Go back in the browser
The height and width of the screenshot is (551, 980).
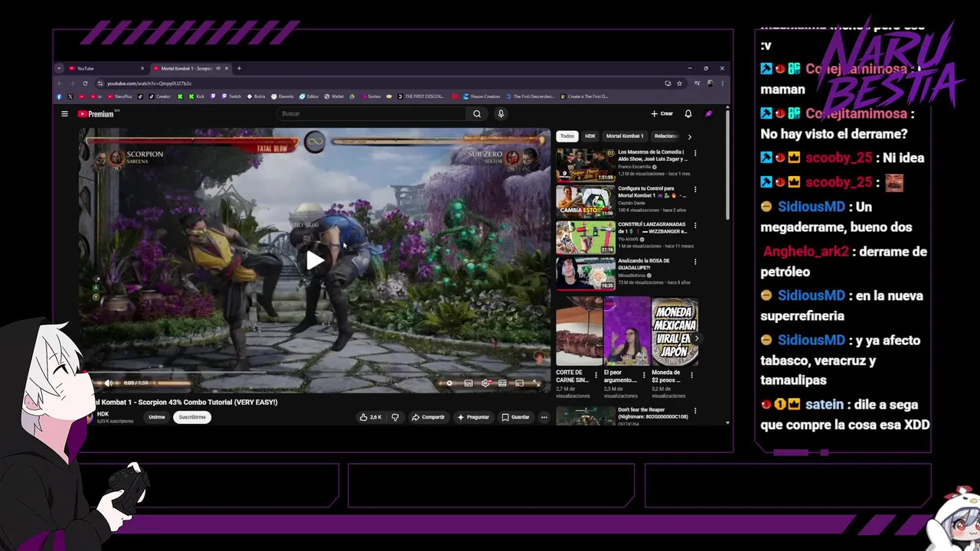tap(60, 83)
